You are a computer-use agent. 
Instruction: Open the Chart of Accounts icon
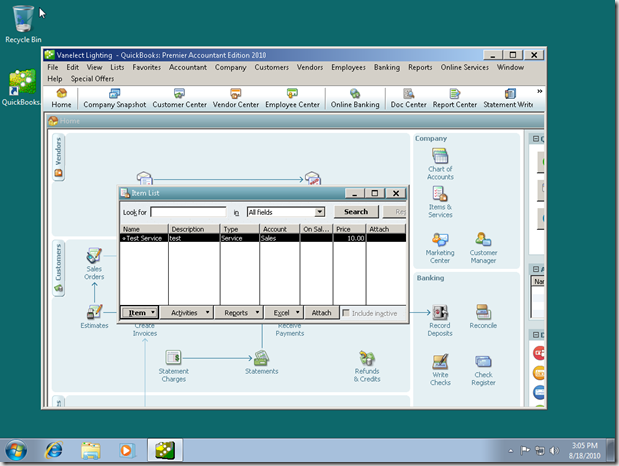coord(440,164)
